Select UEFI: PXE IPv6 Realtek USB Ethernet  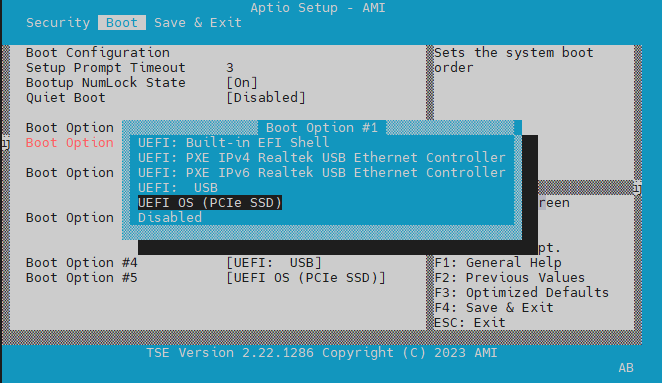[322, 173]
